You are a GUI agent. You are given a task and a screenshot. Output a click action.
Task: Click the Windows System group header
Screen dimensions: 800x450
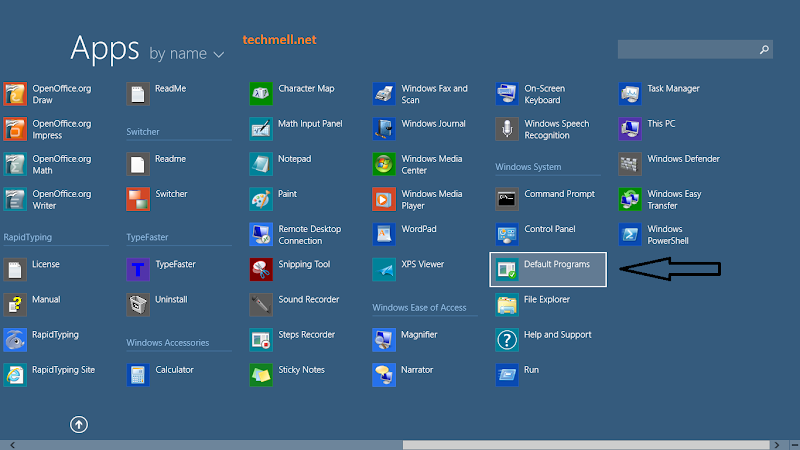528,167
